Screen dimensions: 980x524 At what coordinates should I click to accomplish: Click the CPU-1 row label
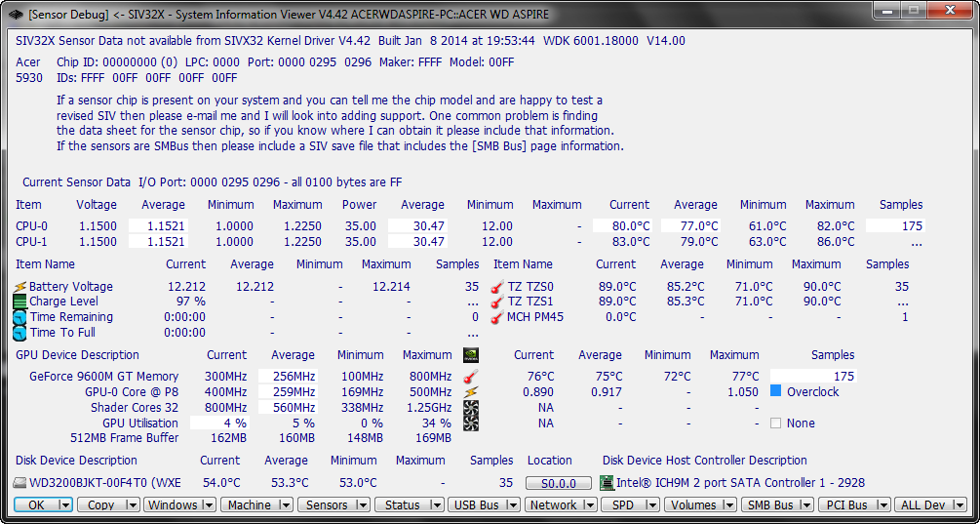pyautogui.click(x=29, y=241)
